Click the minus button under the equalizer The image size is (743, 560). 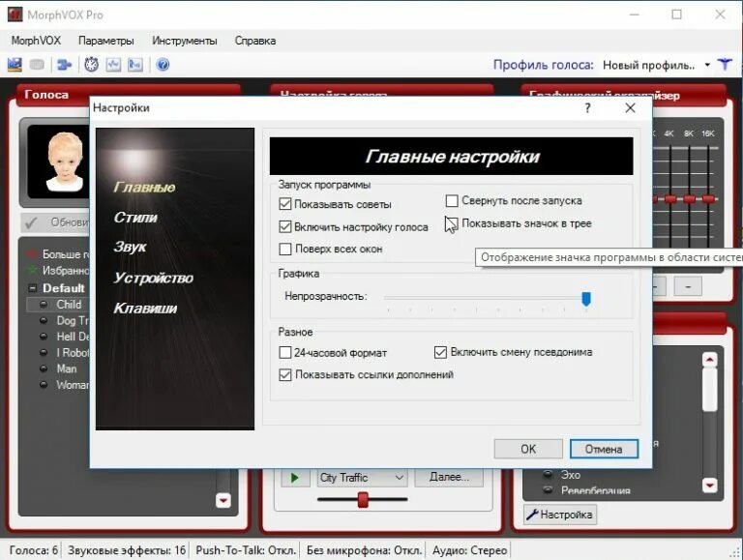coord(688,286)
